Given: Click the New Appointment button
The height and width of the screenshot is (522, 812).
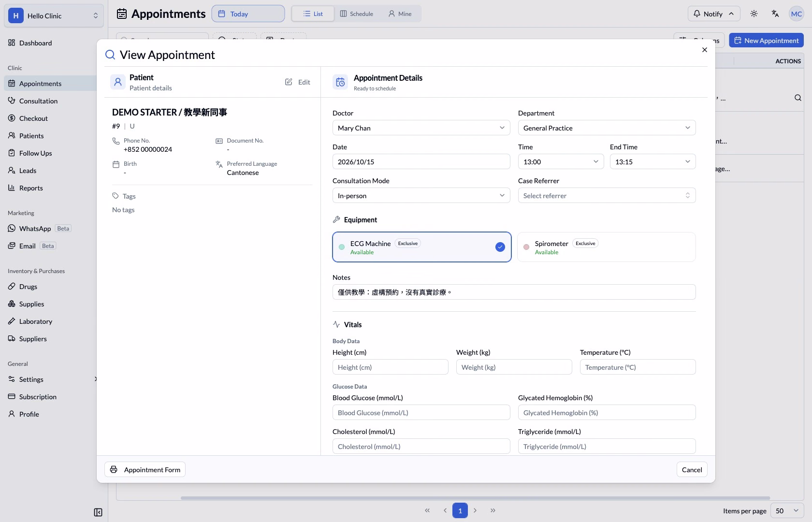Looking at the screenshot, I should pos(766,41).
